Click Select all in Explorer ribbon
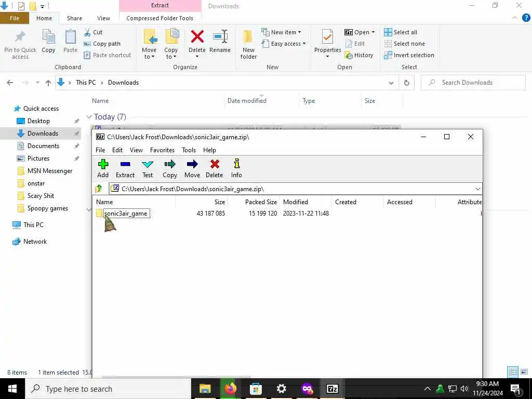Image resolution: width=532 pixels, height=399 pixels. coord(401,32)
